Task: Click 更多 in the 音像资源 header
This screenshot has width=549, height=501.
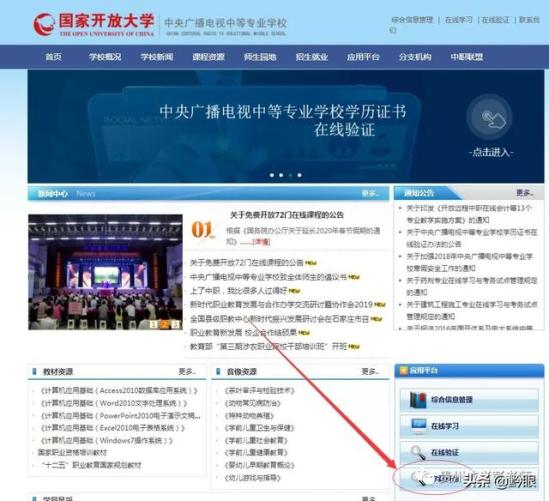Action: pos(370,371)
